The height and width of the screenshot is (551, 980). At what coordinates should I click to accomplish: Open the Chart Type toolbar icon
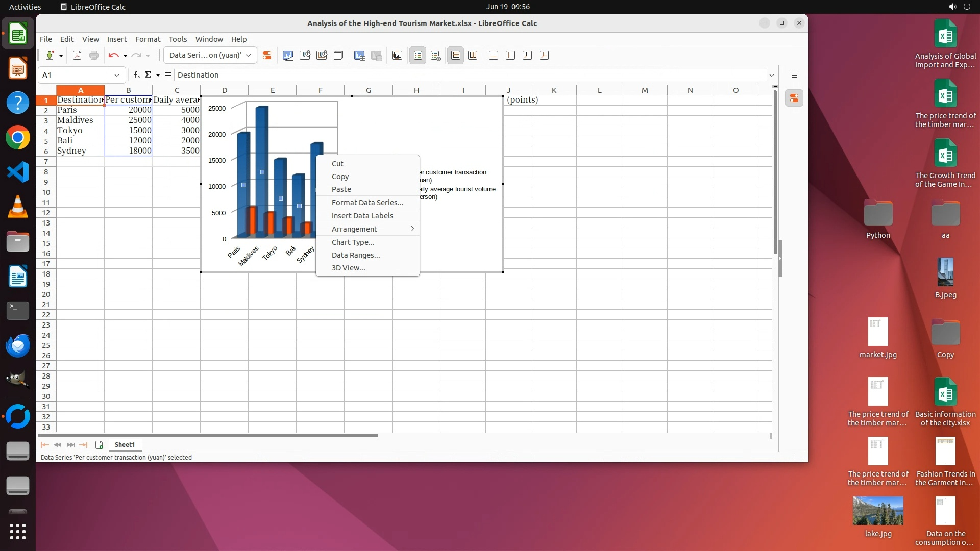click(288, 55)
